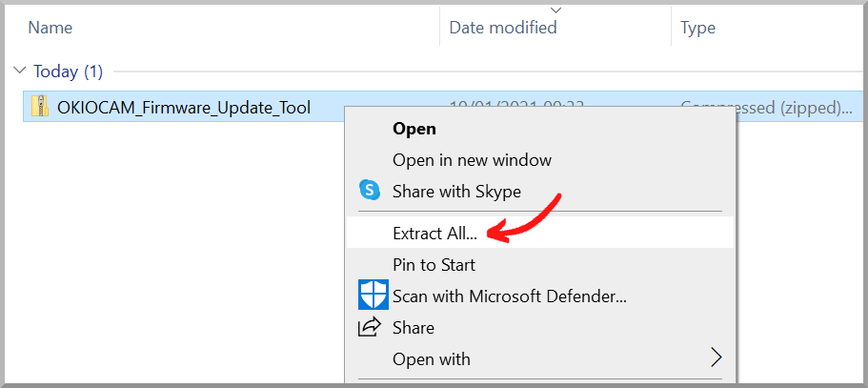Viewport: 868px width, 388px height.
Task: Expand the Open with submenu arrow
Action: pos(716,358)
